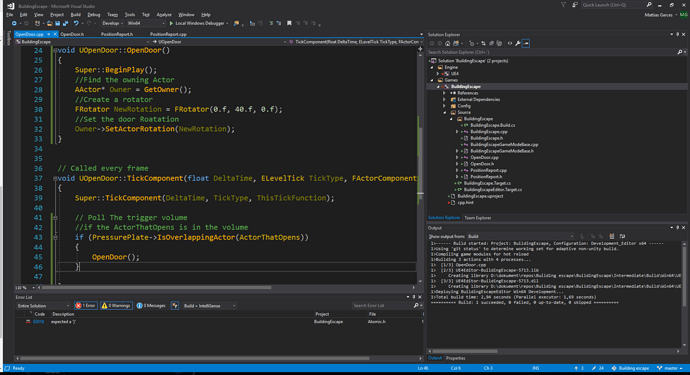The width and height of the screenshot is (690, 375).
Task: Expand the References node
Action: (444, 93)
